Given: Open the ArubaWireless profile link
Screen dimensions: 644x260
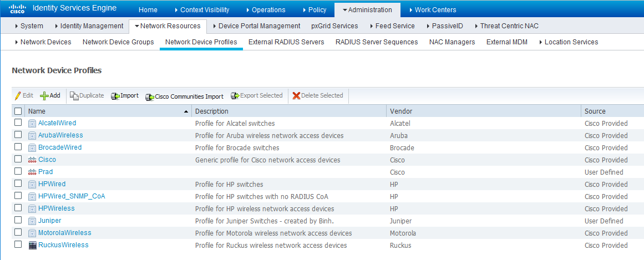Looking at the screenshot, I should (x=60, y=135).
